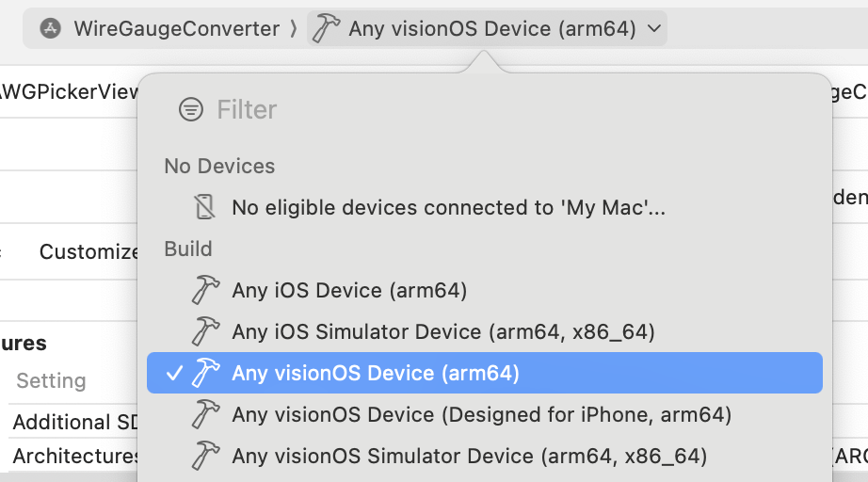Click hammer icon beside visionOS Simulator Device
868x482 pixels.
tap(205, 456)
